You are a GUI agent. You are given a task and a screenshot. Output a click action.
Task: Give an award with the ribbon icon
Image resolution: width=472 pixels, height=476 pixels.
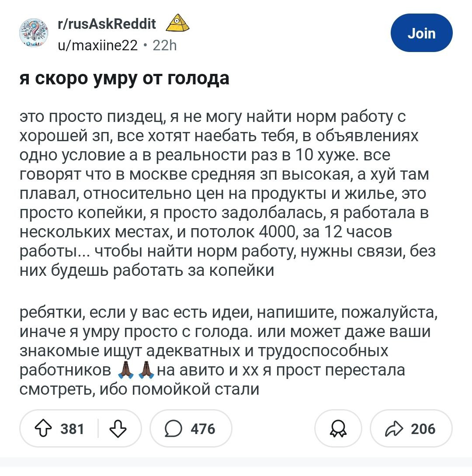[338, 428]
